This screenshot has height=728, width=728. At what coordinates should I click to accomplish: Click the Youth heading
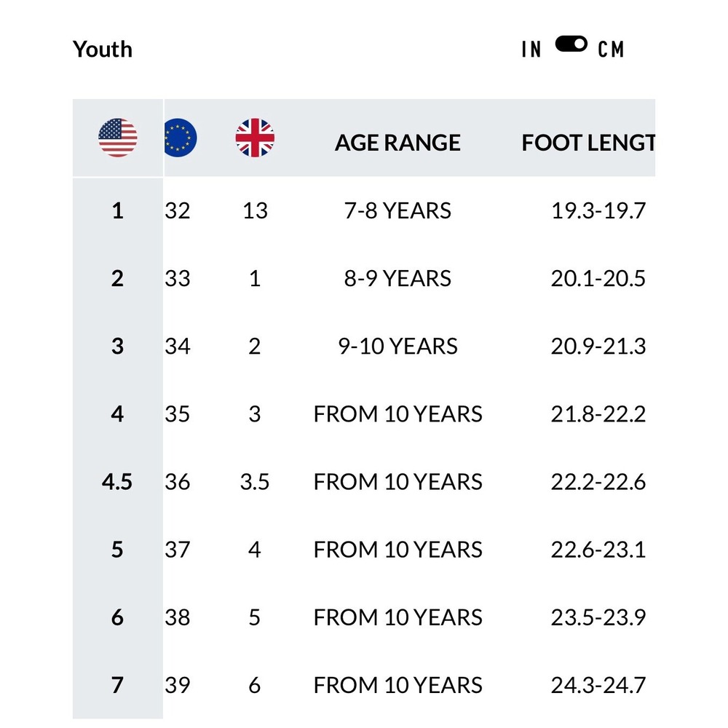[103, 50]
